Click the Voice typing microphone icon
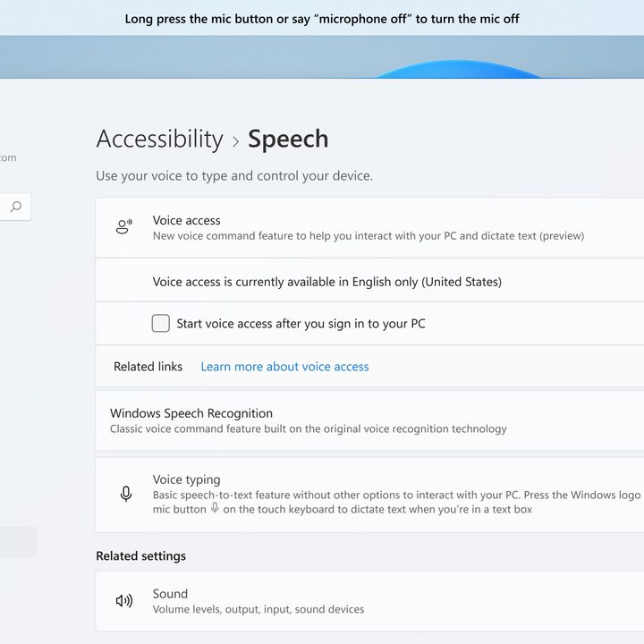 coord(126,494)
